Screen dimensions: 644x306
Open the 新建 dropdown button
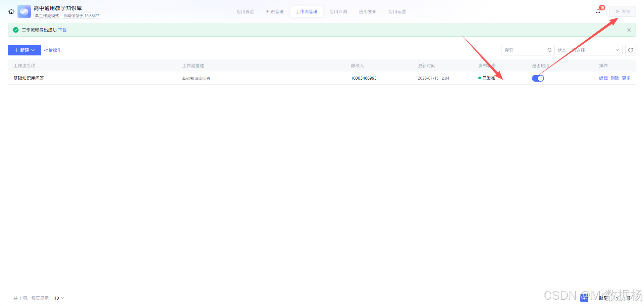pos(24,50)
